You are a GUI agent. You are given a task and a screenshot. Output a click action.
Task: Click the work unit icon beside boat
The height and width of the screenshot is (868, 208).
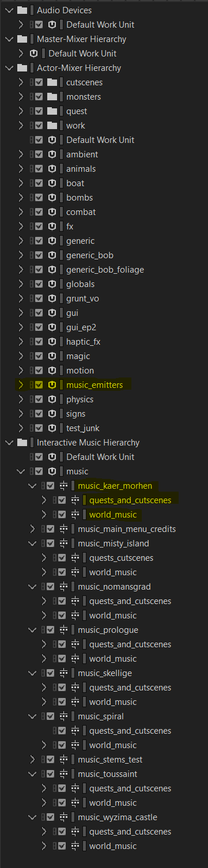(x=52, y=183)
